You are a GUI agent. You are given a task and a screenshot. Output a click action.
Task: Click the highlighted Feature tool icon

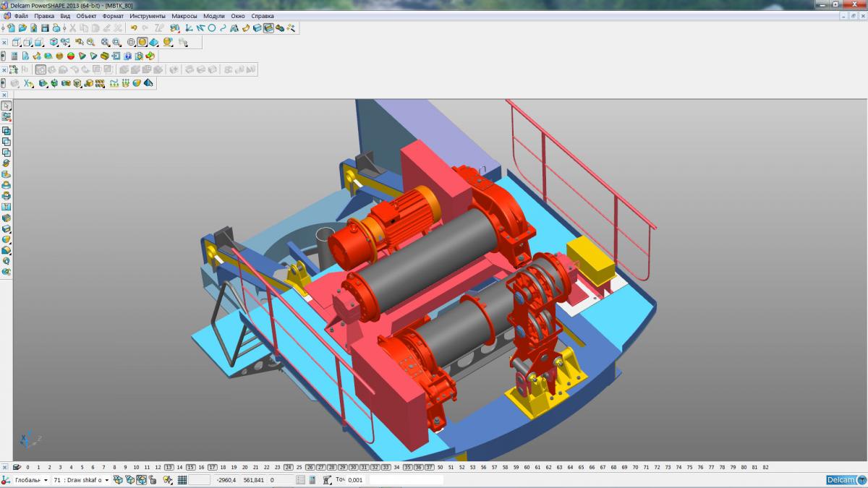(x=268, y=28)
